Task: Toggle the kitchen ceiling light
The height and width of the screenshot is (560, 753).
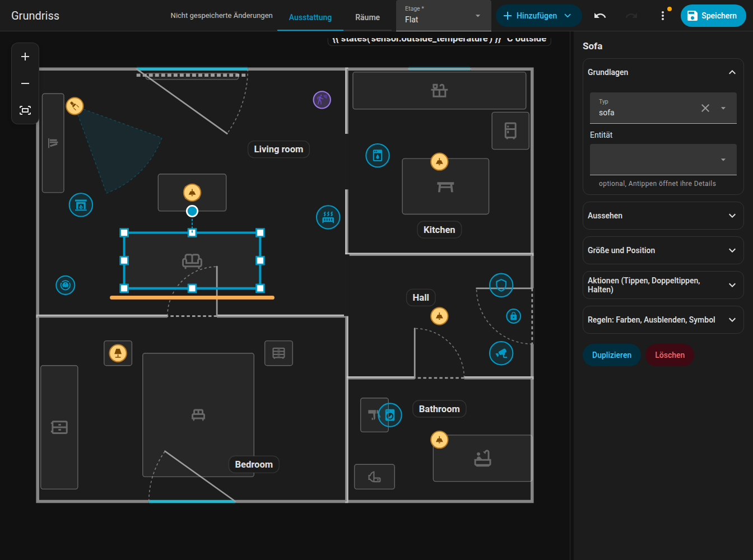Action: point(439,162)
